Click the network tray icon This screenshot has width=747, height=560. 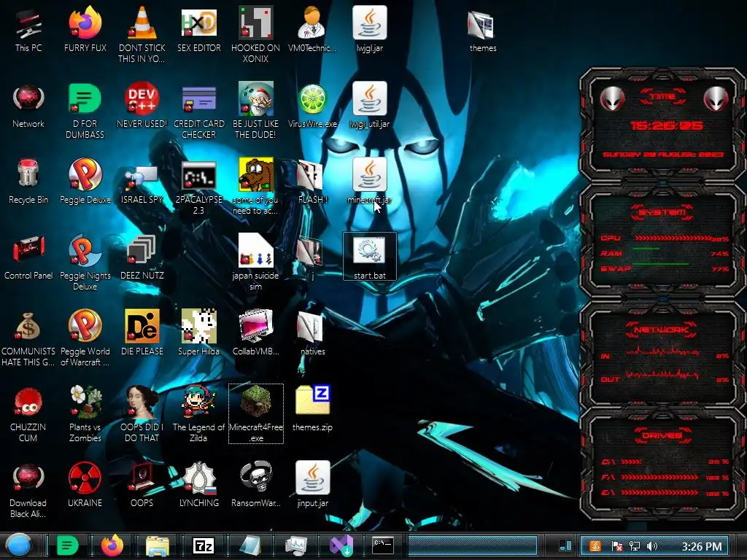635,546
